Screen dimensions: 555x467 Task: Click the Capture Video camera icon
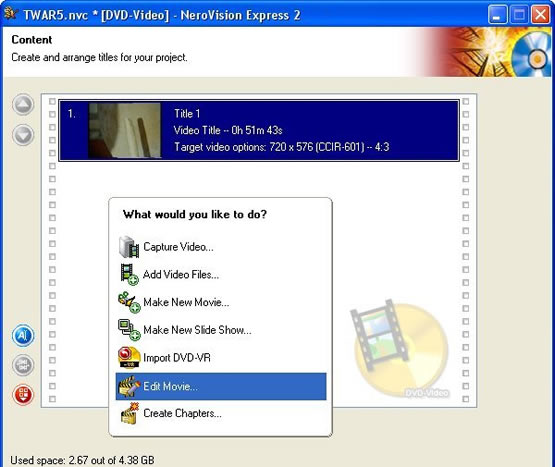tap(129, 247)
